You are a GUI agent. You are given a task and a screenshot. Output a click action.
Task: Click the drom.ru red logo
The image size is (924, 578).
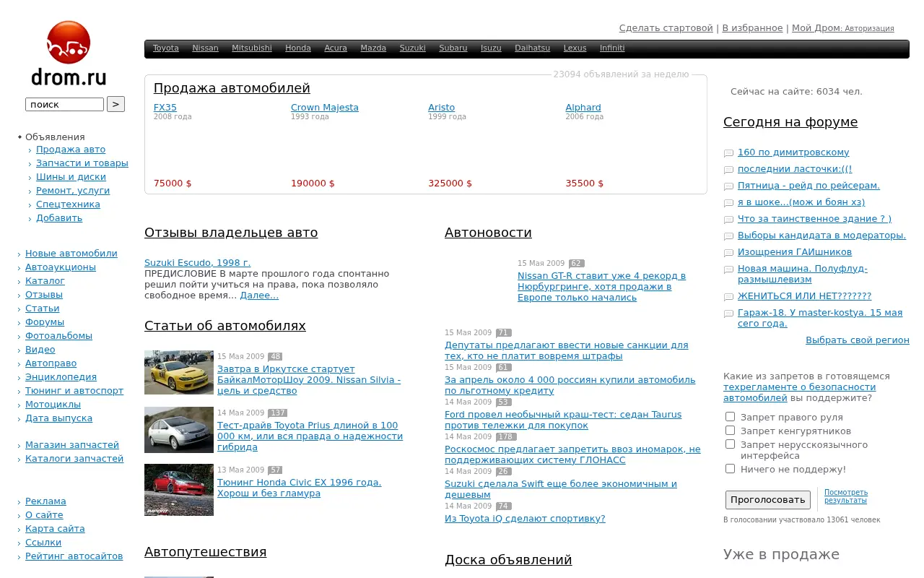pos(69,53)
